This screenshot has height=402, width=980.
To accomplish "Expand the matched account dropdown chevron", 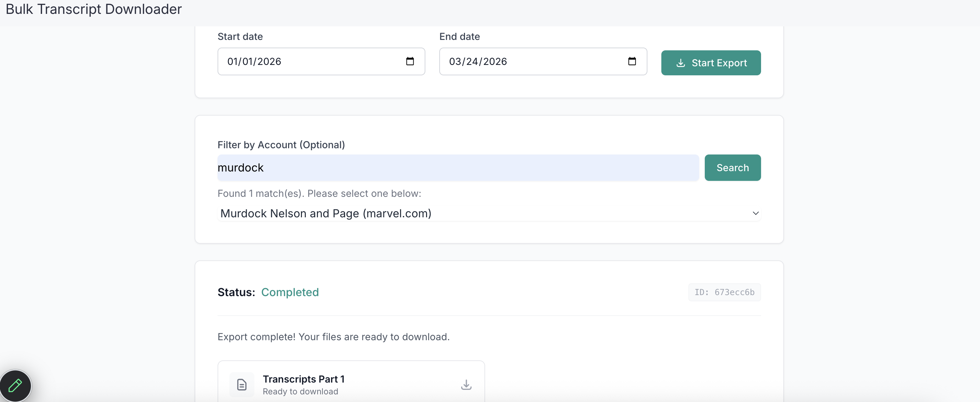I will click(x=756, y=213).
